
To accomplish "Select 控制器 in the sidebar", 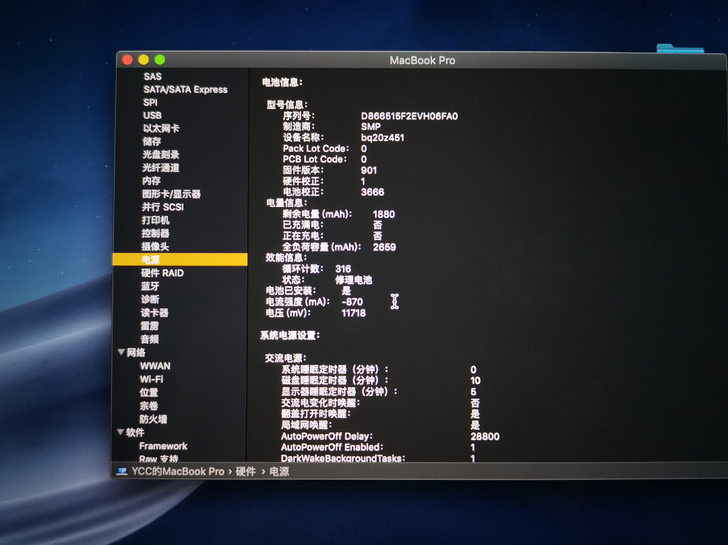I will (156, 233).
